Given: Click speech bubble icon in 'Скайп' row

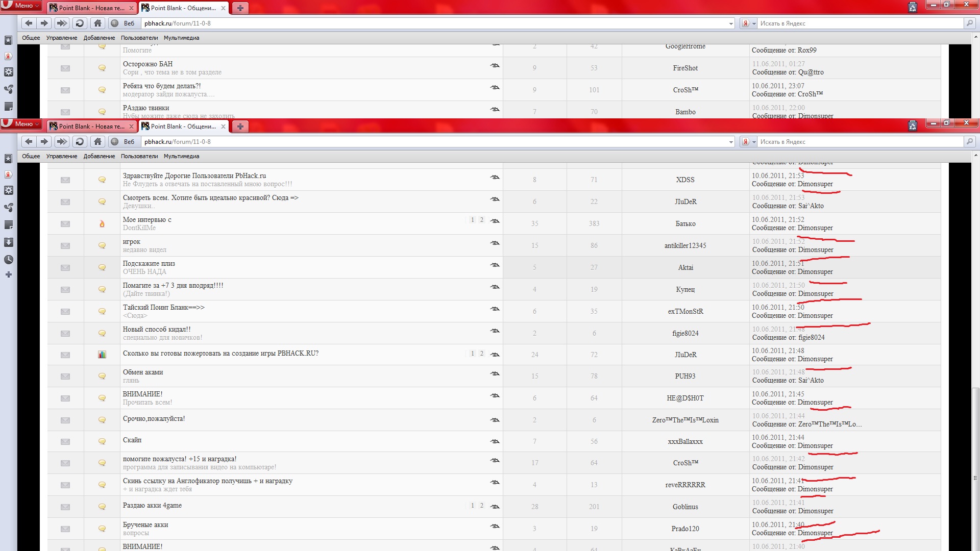Looking at the screenshot, I should pyautogui.click(x=102, y=441).
